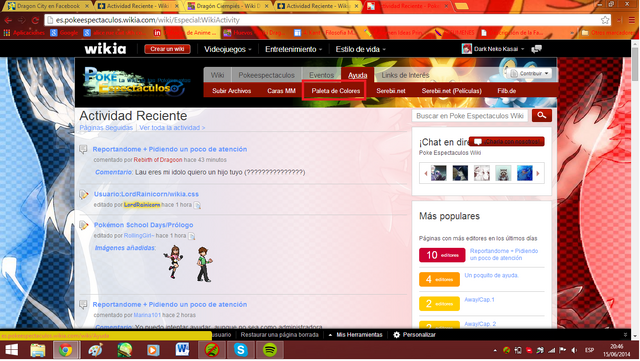The image size is (640, 361).
Task: Open Paleta de Colores submenu item
Action: coord(336,91)
